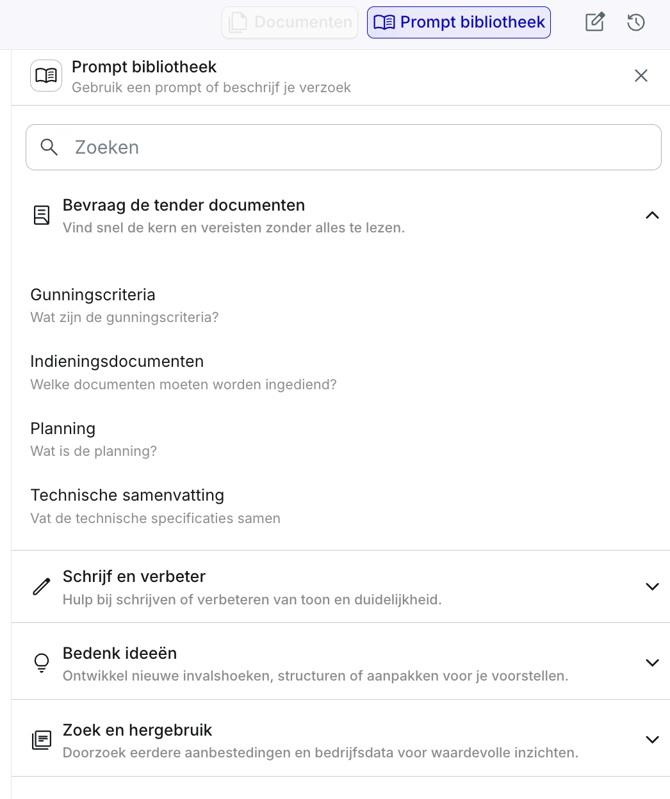Viewport: 670px width, 799px height.
Task: Click the open book icon beside panel title
Action: pyautogui.click(x=46, y=76)
